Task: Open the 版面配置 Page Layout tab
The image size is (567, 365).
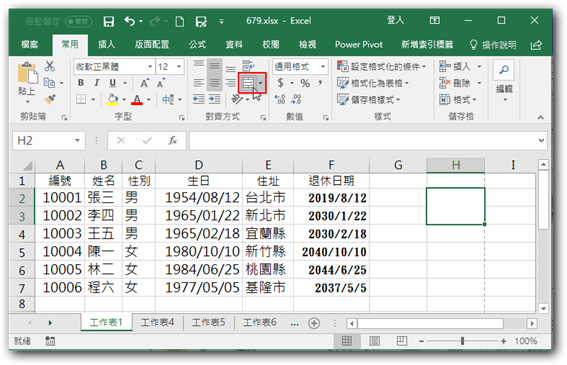Action: pyautogui.click(x=152, y=44)
